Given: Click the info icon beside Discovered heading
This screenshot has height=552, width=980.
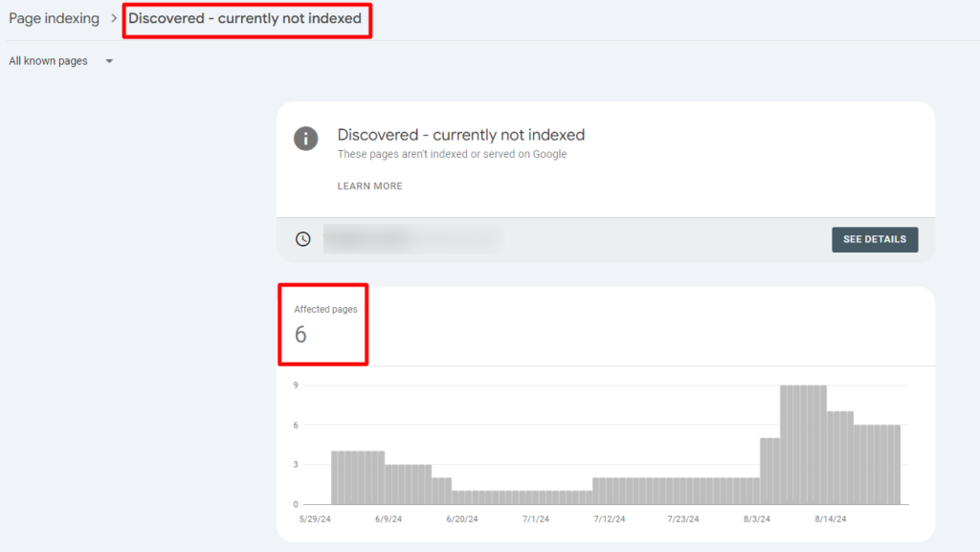Looking at the screenshot, I should (305, 139).
